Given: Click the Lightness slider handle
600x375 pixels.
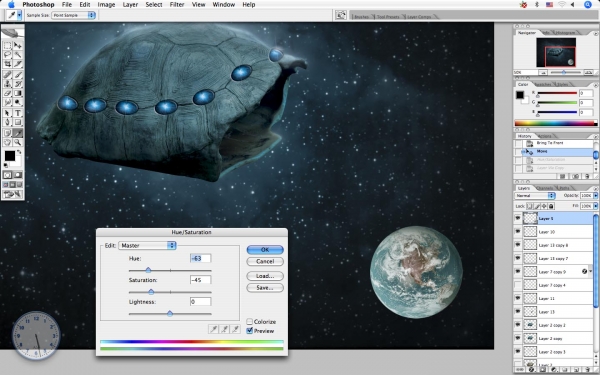Looking at the screenshot, I should 170,314.
